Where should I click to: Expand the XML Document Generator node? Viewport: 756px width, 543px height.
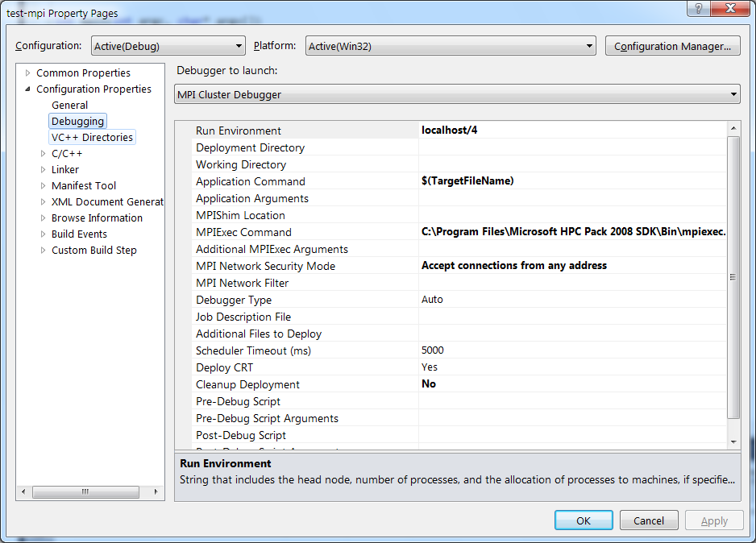(43, 202)
